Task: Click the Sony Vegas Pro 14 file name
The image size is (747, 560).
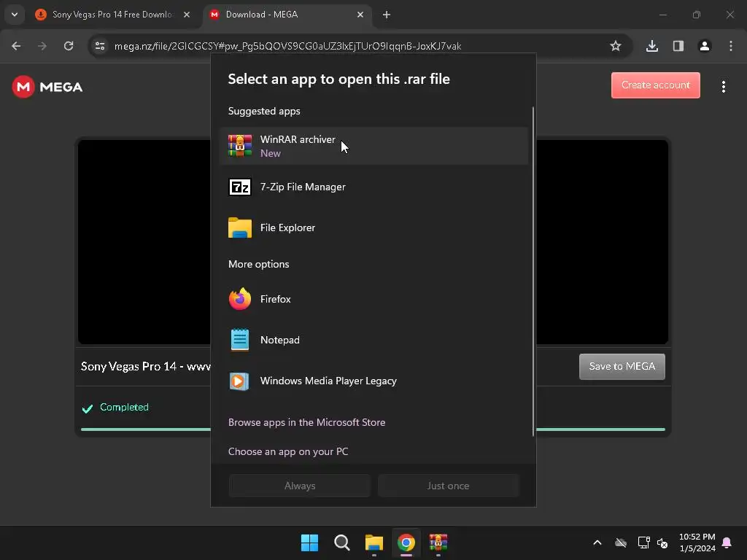Action: (x=146, y=366)
